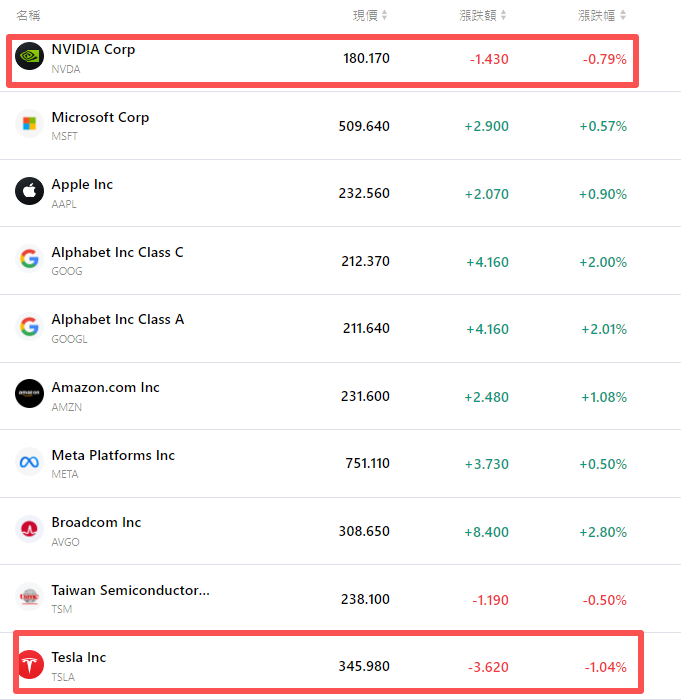Click the Meta Platforms logo icon
The image size is (681, 700).
(30, 462)
